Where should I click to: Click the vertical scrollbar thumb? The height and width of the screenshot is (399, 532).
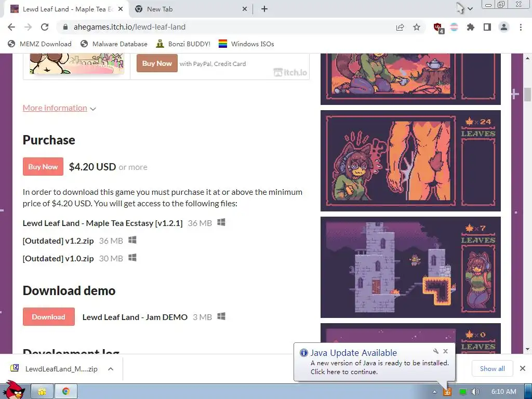click(x=527, y=95)
